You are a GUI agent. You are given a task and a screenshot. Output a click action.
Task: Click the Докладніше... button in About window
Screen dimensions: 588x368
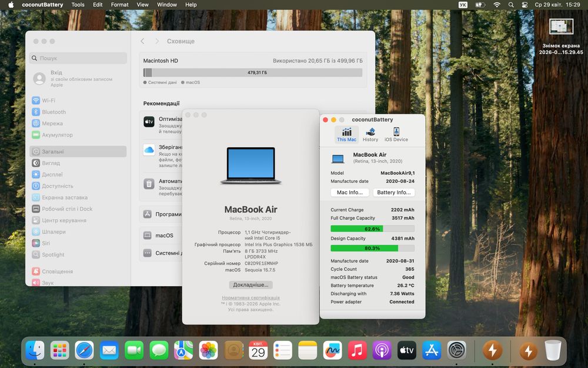click(250, 284)
